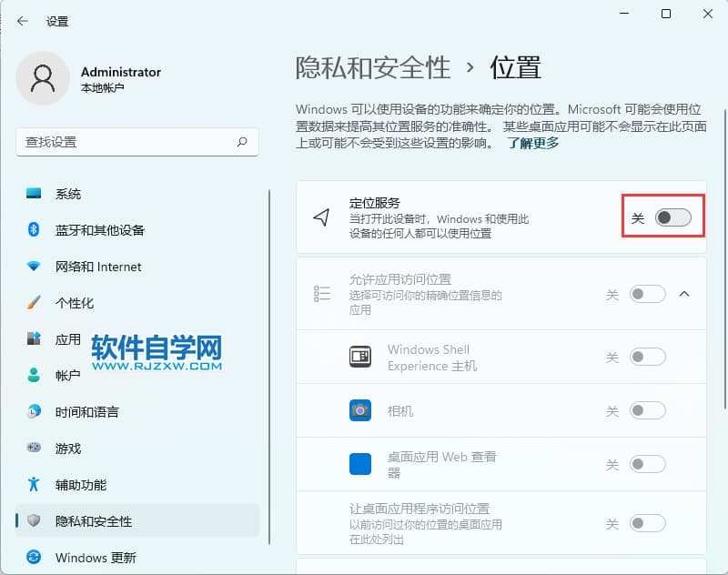The width and height of the screenshot is (728, 575).
Task: Click the camera app icon
Action: pos(360,410)
